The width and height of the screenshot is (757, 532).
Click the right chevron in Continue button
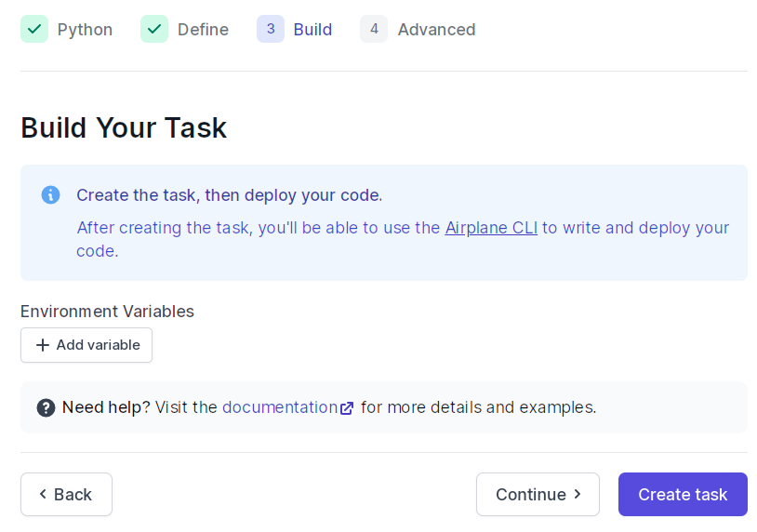tap(578, 494)
